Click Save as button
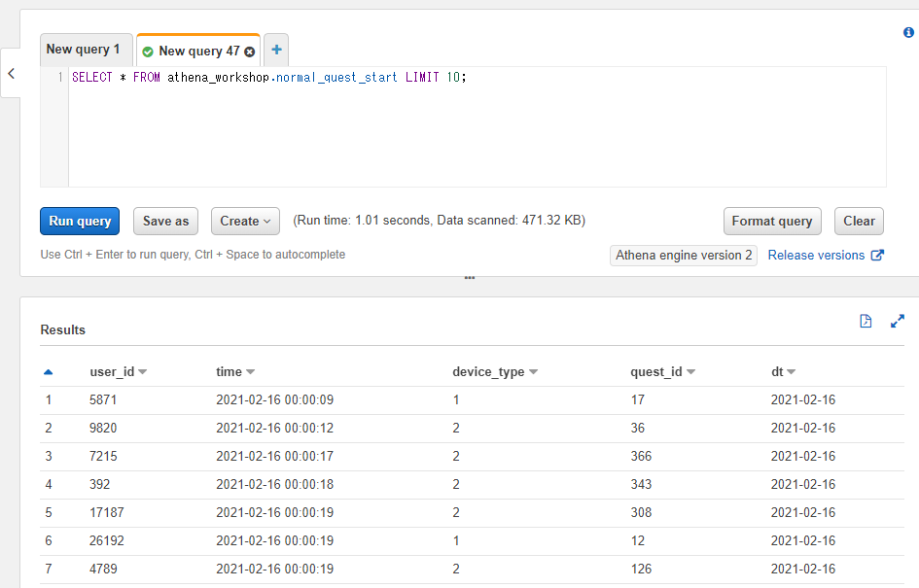Viewport: 919px width, 588px height. tap(165, 221)
